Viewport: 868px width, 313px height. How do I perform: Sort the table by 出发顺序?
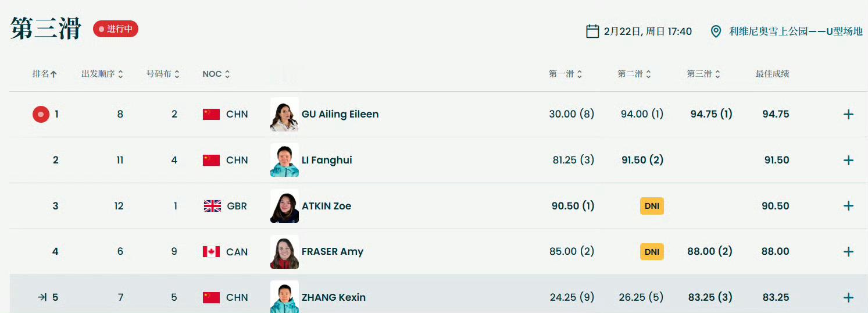pos(102,74)
